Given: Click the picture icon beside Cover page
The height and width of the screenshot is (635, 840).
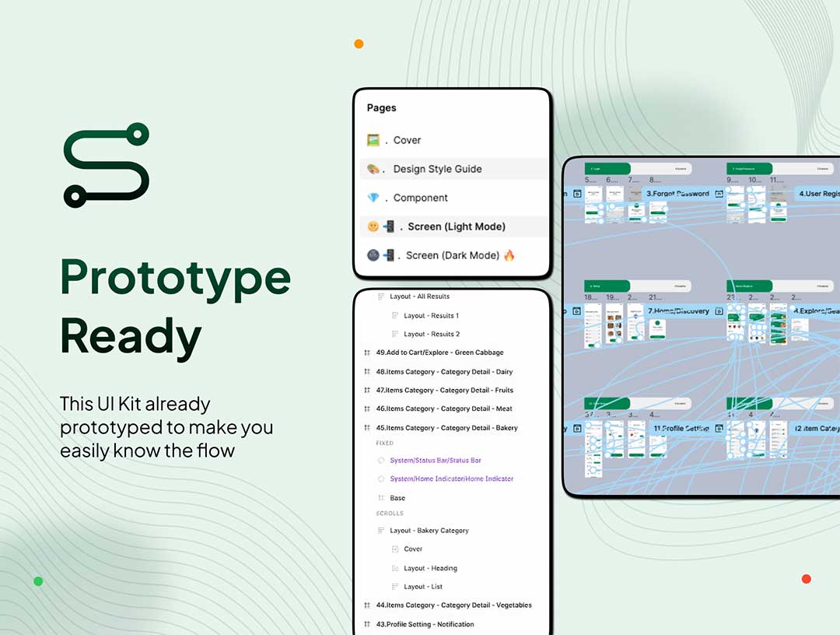Looking at the screenshot, I should pyautogui.click(x=373, y=140).
